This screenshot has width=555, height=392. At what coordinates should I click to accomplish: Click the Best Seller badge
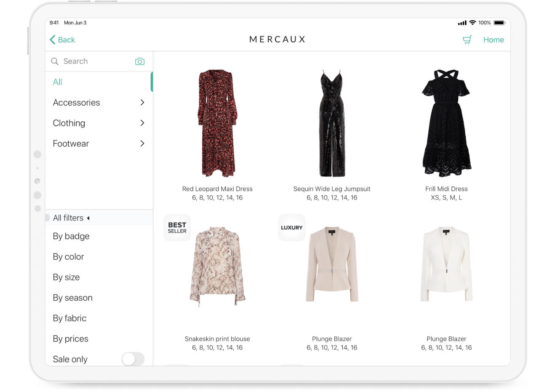[x=177, y=228]
